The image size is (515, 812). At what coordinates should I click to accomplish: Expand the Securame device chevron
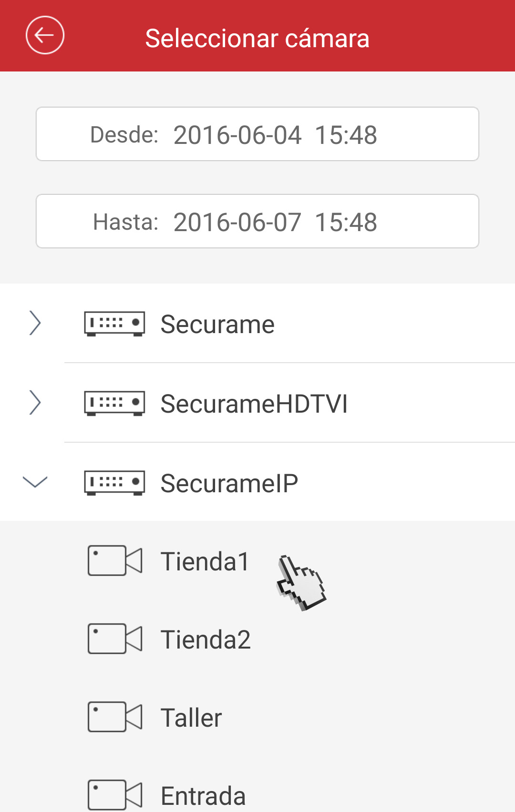coord(35,323)
